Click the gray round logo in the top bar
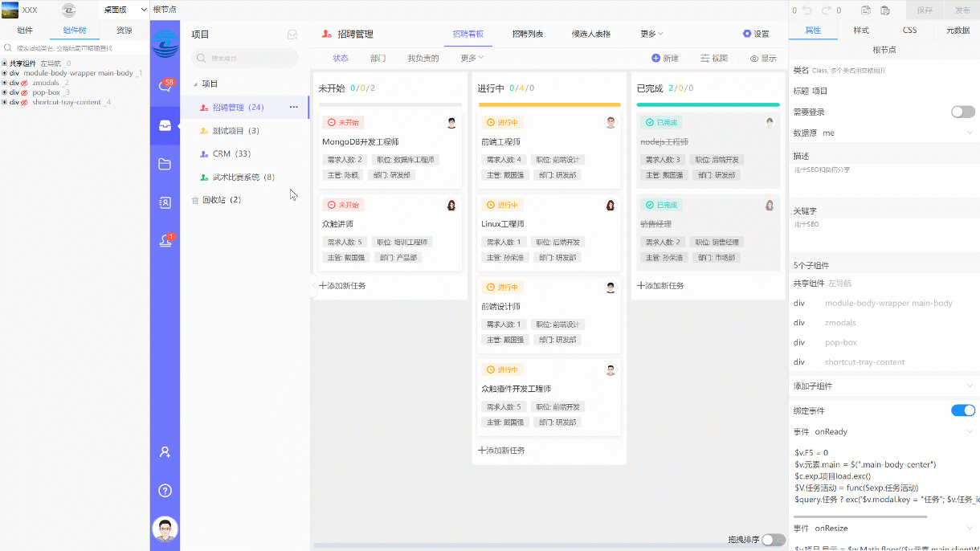Viewport: 980px width, 551px height. pos(69,10)
